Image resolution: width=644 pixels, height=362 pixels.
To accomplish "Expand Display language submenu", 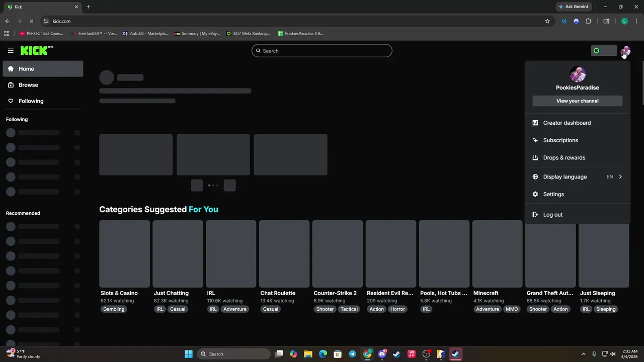I will click(578, 177).
